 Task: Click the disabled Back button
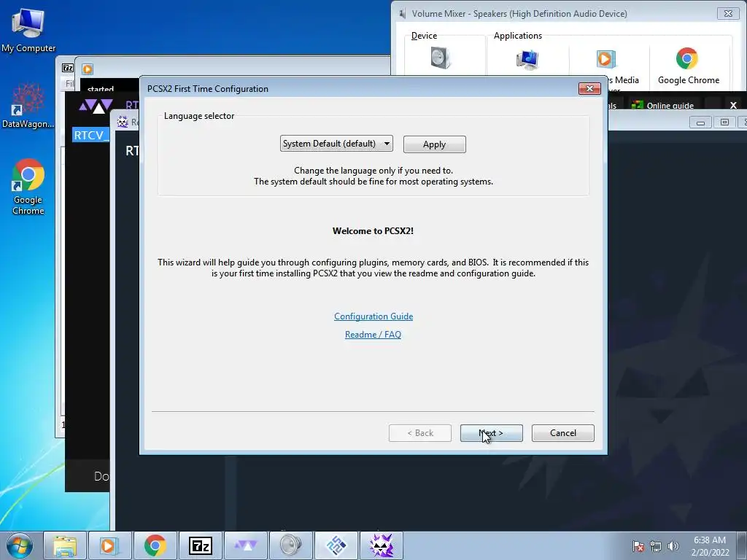coord(419,433)
